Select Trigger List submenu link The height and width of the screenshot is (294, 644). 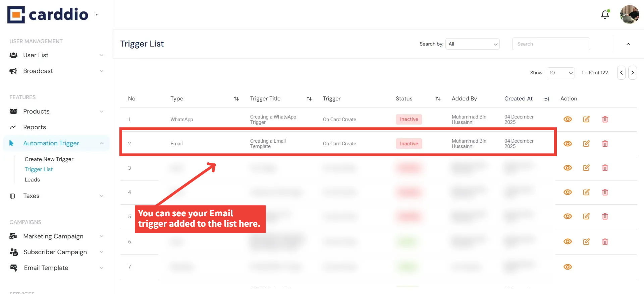coord(39,169)
